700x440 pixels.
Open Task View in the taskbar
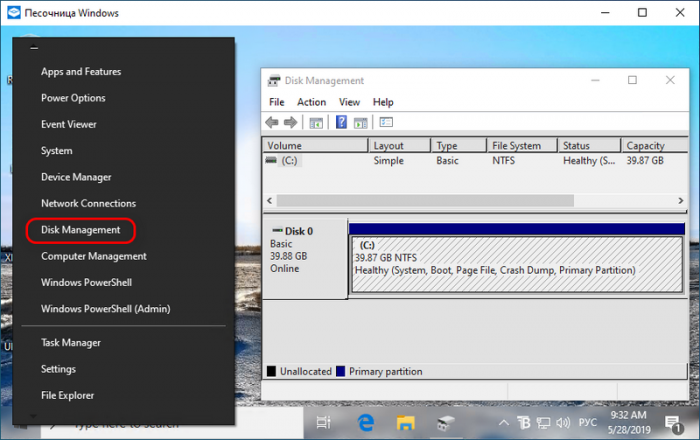pos(323,422)
